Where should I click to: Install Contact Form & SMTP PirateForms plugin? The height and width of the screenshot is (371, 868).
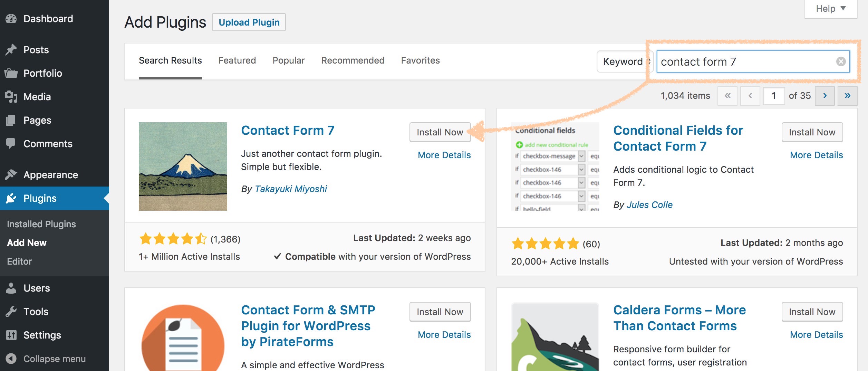click(x=440, y=312)
